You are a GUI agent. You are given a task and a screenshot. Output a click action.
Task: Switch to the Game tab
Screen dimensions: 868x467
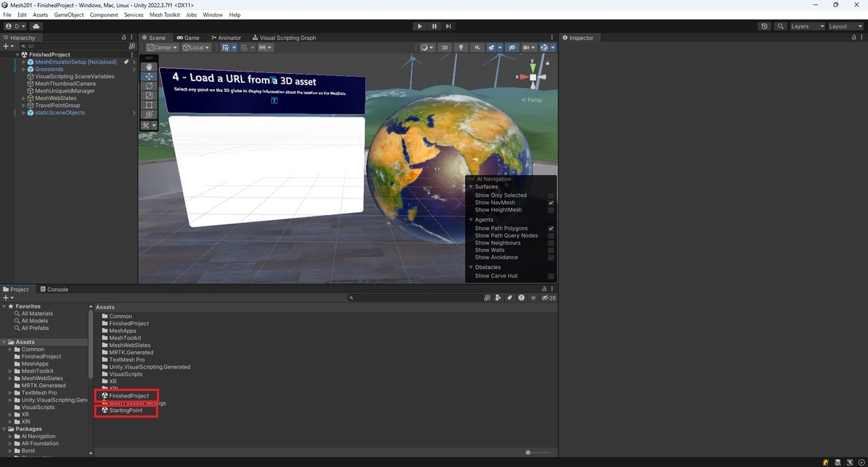188,38
